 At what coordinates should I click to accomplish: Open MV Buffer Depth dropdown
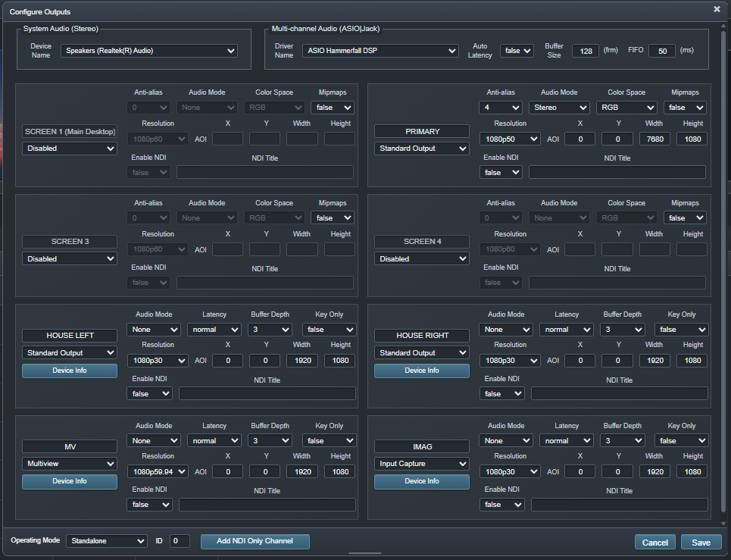click(x=270, y=440)
